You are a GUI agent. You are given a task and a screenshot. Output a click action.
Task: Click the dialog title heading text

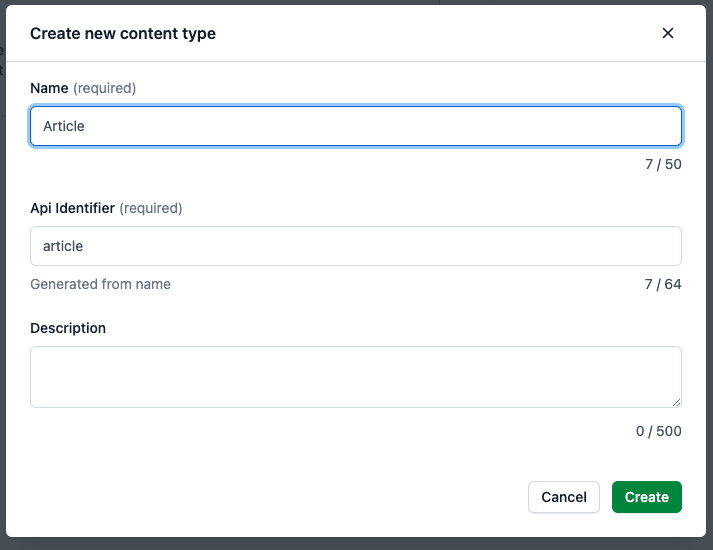pos(123,33)
